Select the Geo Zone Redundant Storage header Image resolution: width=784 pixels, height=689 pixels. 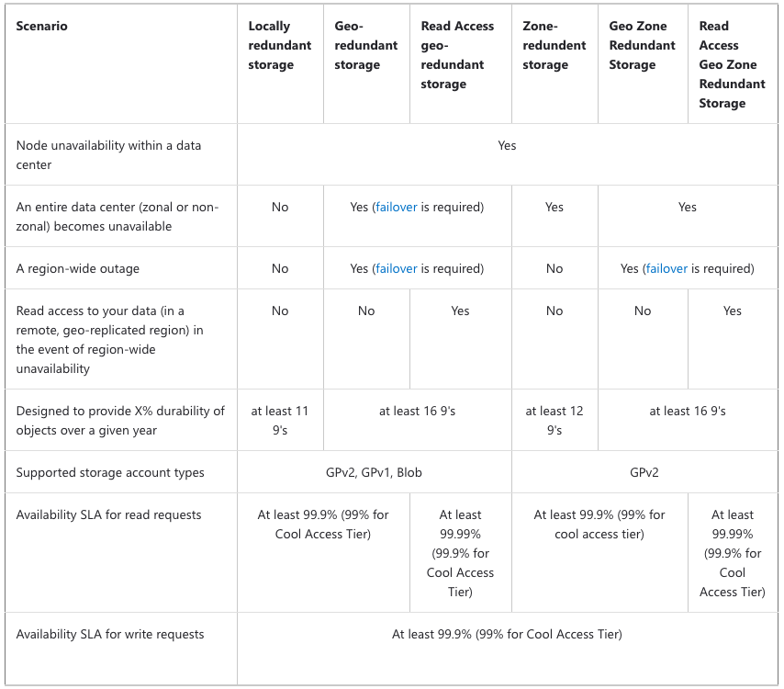pyautogui.click(x=642, y=46)
